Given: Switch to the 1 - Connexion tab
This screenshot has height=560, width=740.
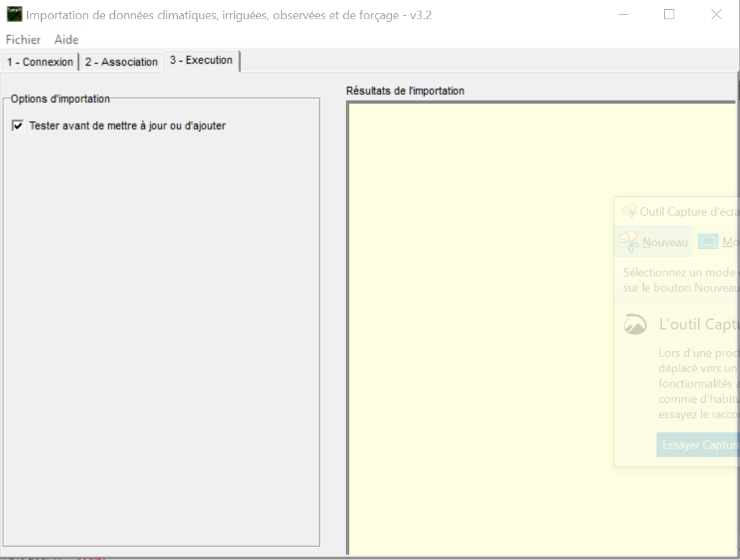Looking at the screenshot, I should pyautogui.click(x=40, y=62).
